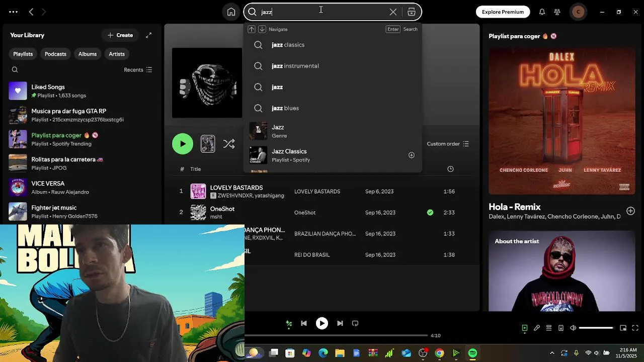Image resolution: width=644 pixels, height=362 pixels.
Task: Open notifications bell
Action: [x=542, y=12]
